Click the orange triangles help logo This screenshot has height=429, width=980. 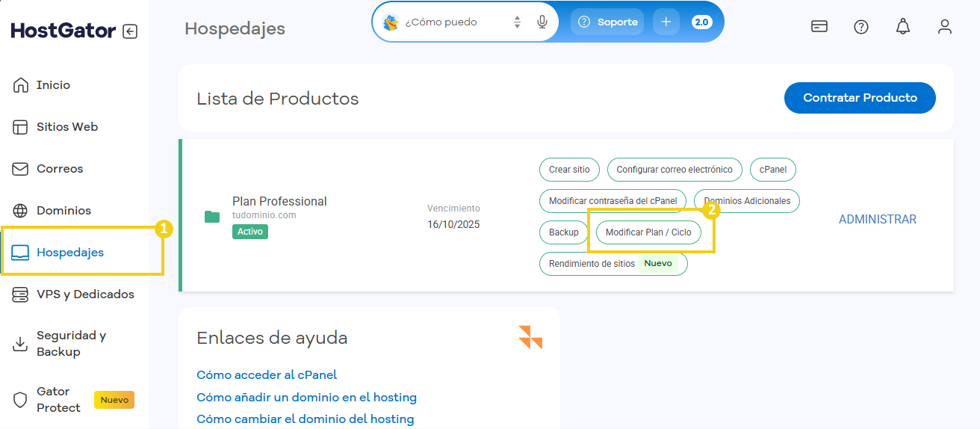pos(530,337)
